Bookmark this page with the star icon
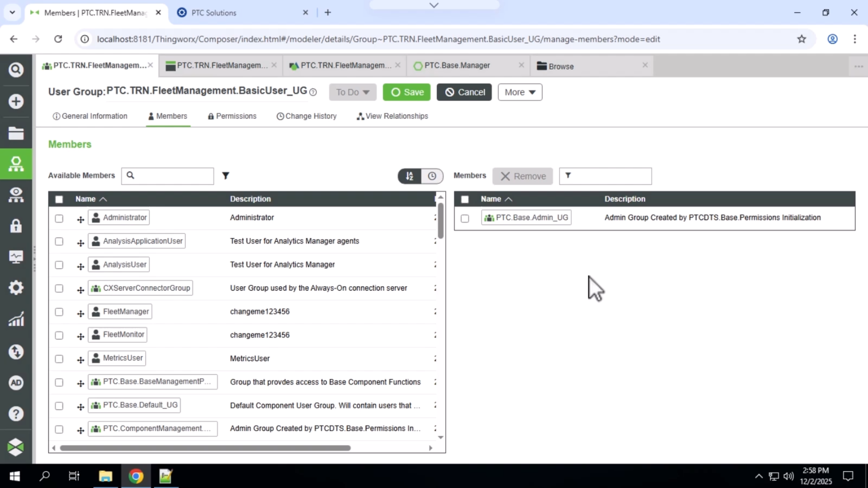868x488 pixels. [x=802, y=39]
